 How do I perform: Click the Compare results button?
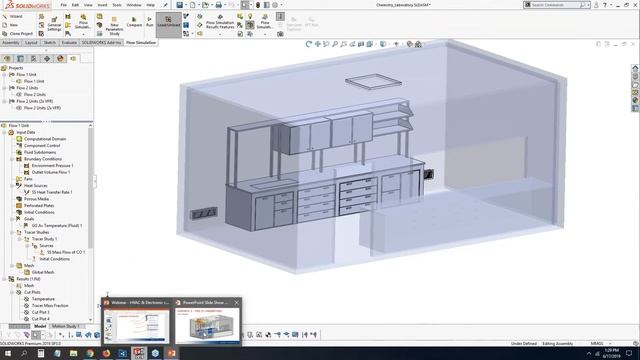click(134, 22)
